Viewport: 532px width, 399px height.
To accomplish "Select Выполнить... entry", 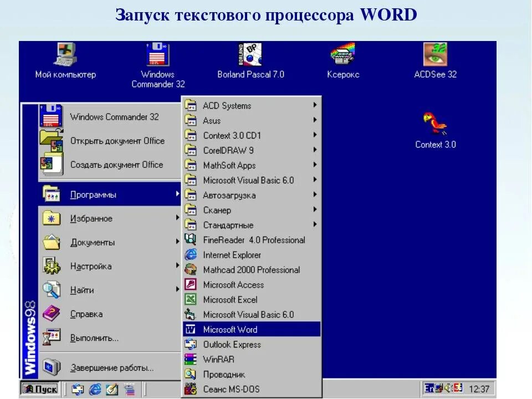I will click(109, 338).
